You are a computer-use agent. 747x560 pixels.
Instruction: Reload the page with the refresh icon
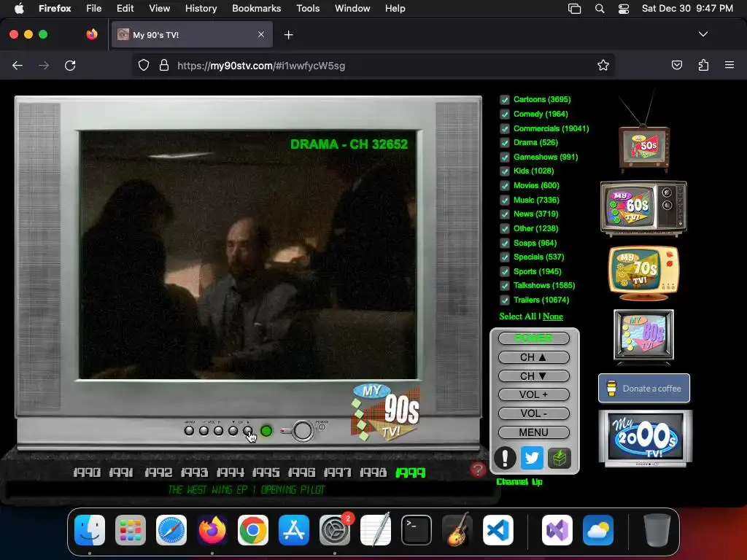(x=70, y=65)
